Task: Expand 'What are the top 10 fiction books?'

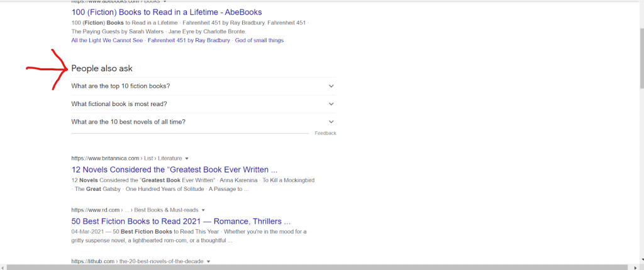Action: (121, 86)
